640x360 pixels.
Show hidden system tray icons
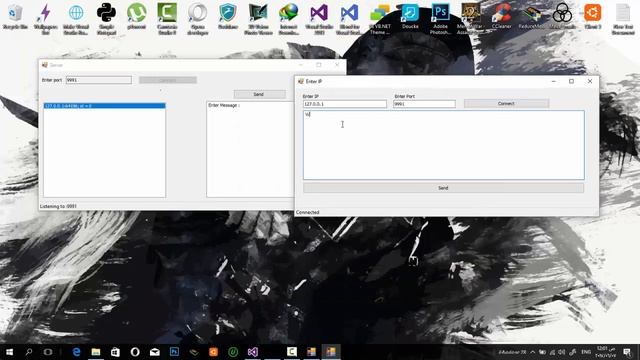click(x=533, y=352)
